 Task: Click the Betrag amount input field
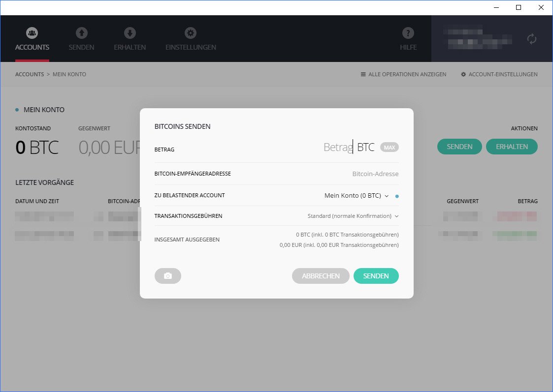338,147
